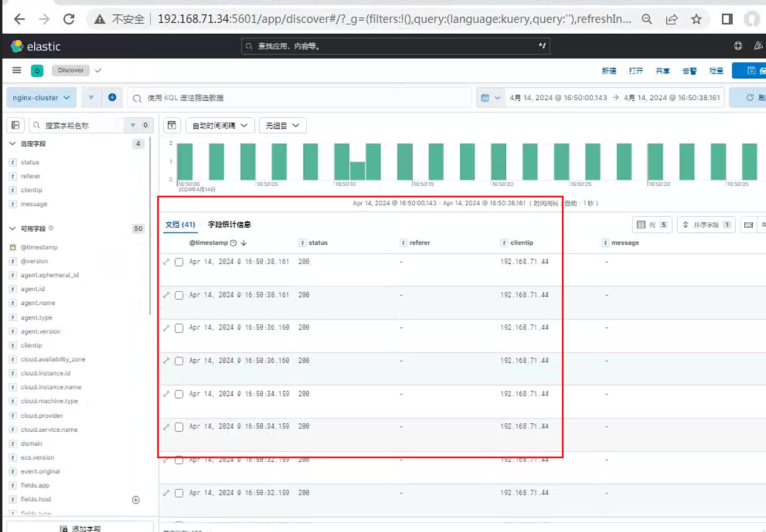
Task: Click the elastic logo
Action: (x=36, y=46)
